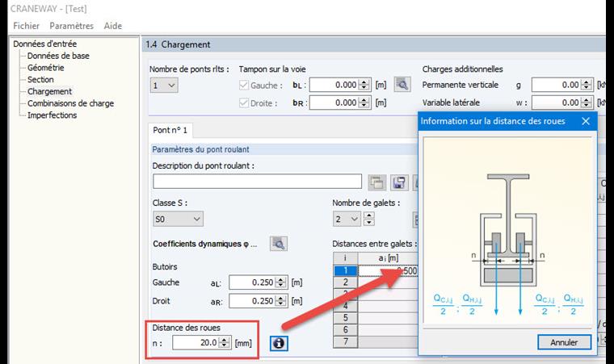Adjust the aR spinner arrows
The width and height of the screenshot is (614, 364).
(281, 301)
